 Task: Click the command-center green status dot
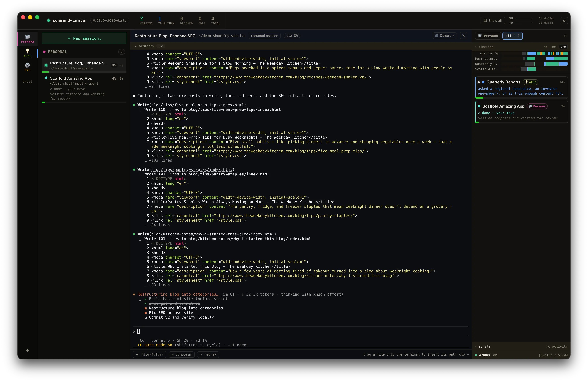pyautogui.click(x=49, y=20)
